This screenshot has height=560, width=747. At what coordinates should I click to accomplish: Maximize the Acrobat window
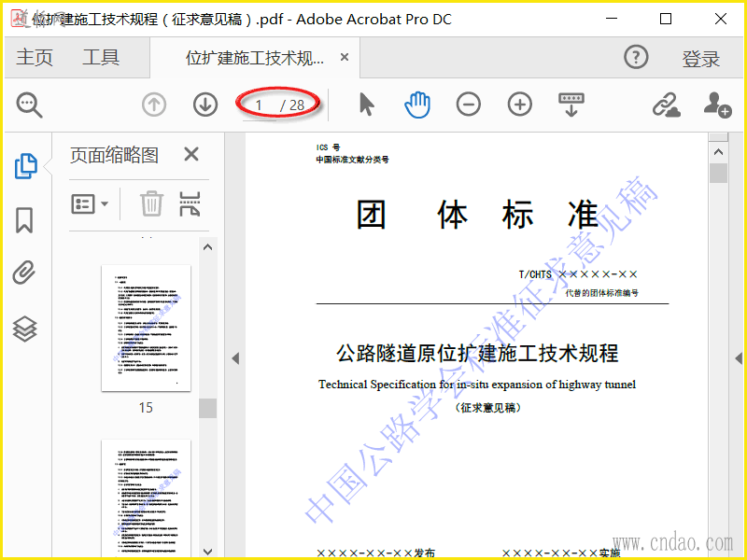coord(666,19)
